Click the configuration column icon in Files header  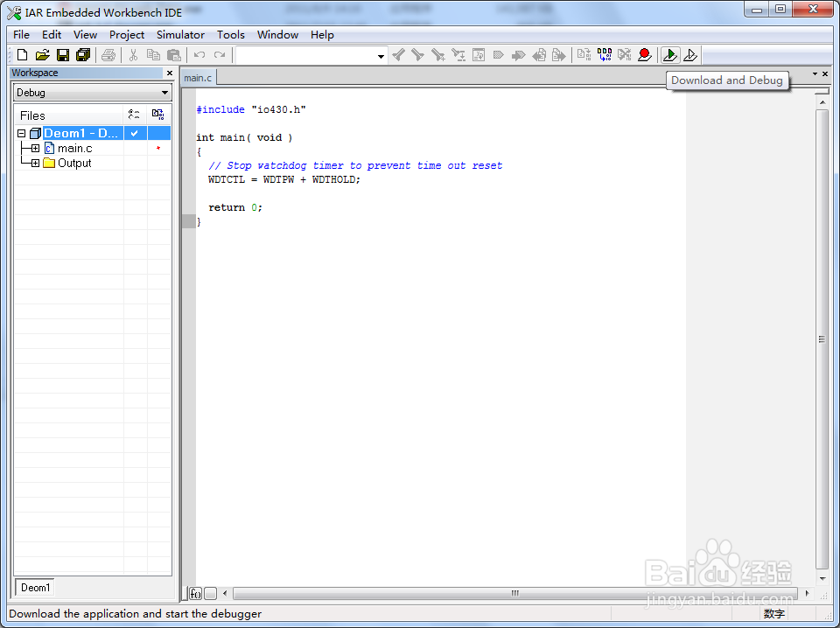[x=134, y=115]
